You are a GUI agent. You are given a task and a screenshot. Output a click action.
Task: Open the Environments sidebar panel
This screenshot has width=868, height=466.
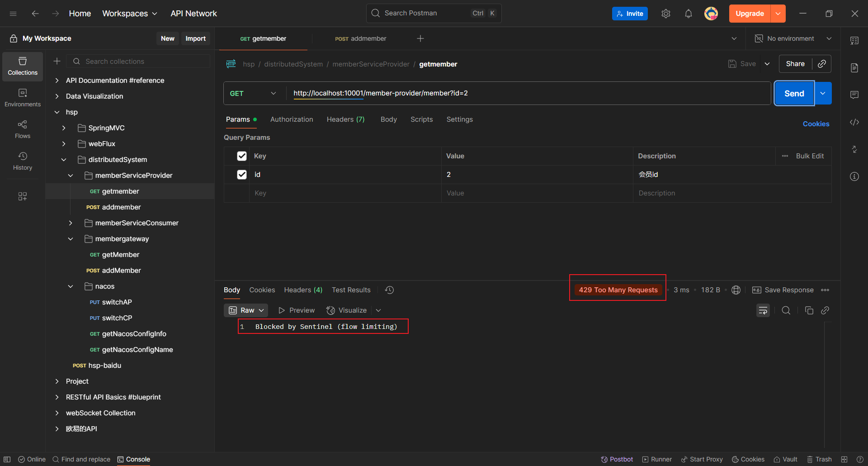tap(23, 98)
